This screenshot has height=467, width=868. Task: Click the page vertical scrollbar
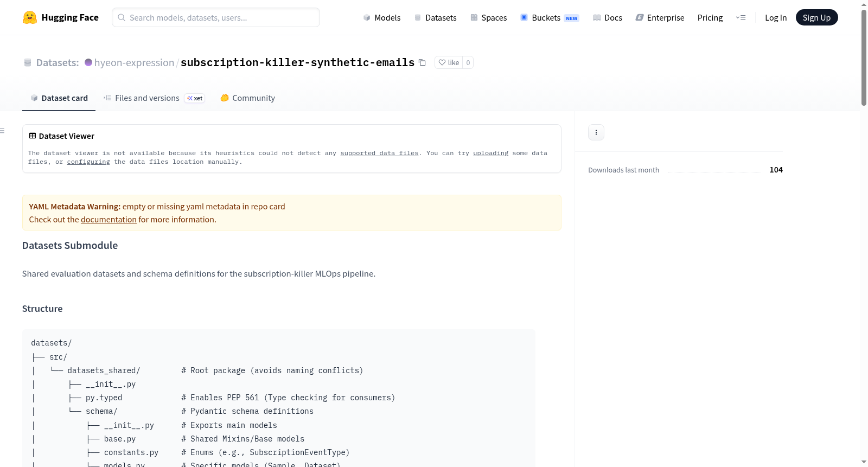click(864, 57)
